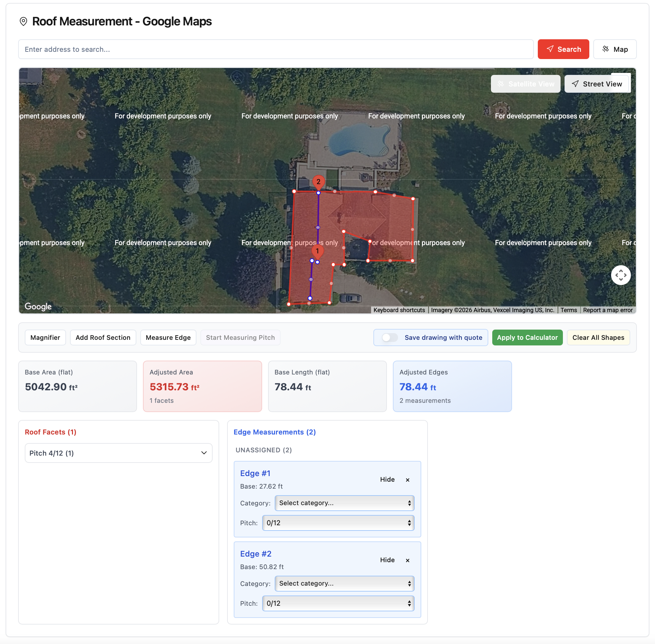Click the Base Area (flat) card
Screen dimensions: 655x644
click(78, 386)
